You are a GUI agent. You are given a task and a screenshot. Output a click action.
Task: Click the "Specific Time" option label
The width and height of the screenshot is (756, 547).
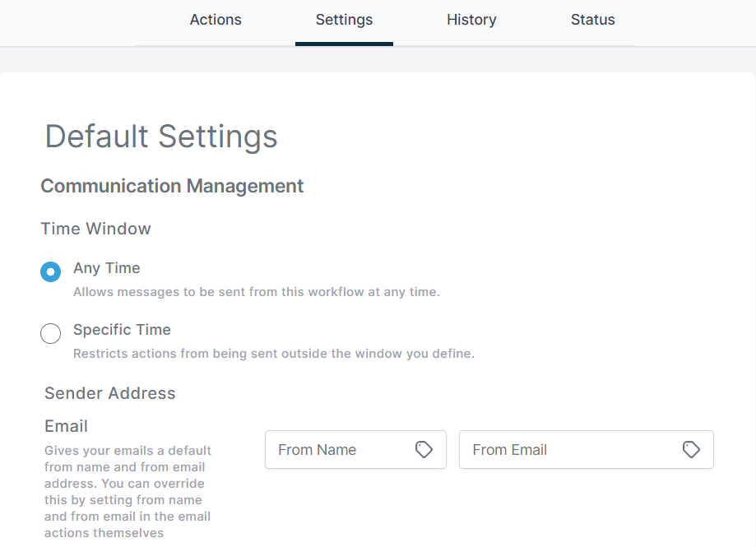(x=122, y=330)
